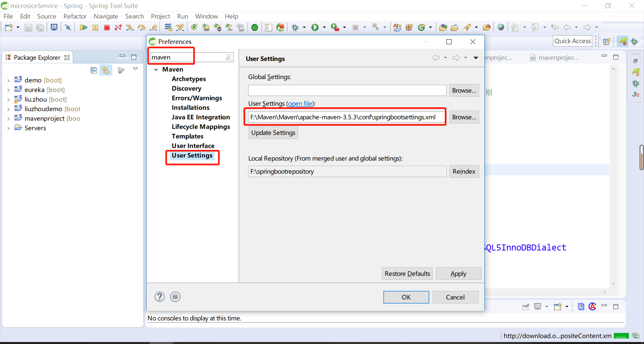644x344 pixels.
Task: Click the Reindex button
Action: [464, 171]
